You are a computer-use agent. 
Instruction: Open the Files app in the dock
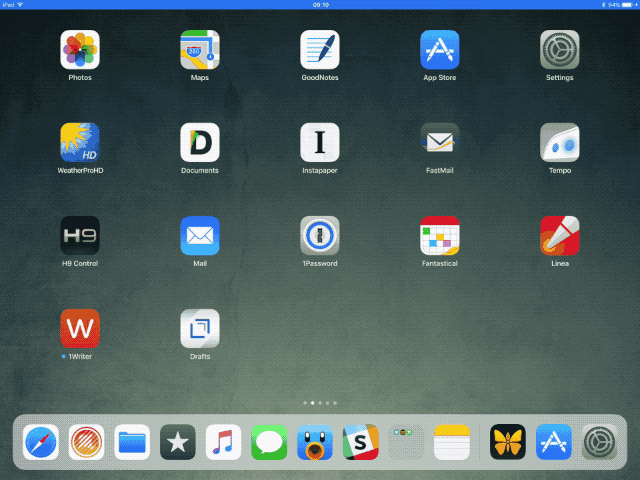click(132, 442)
